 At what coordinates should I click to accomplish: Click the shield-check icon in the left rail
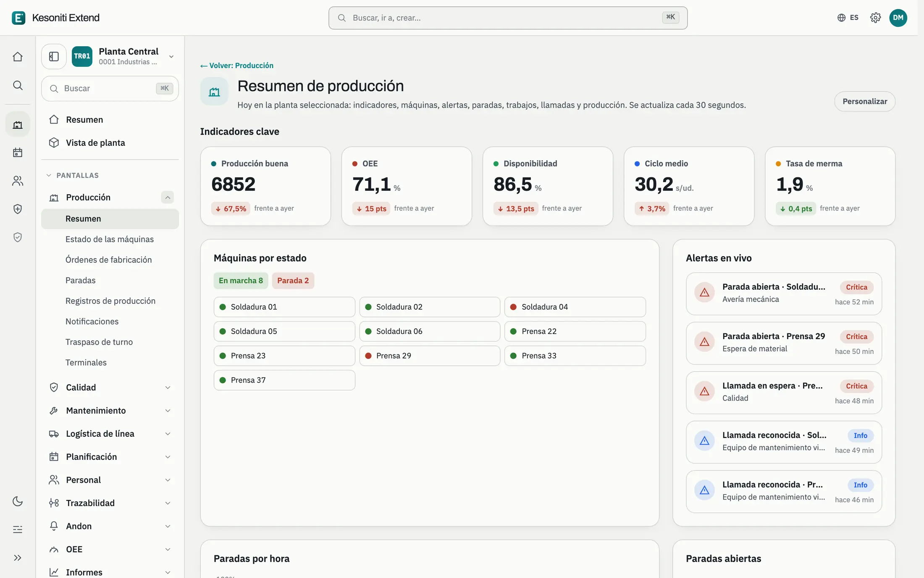(x=18, y=238)
